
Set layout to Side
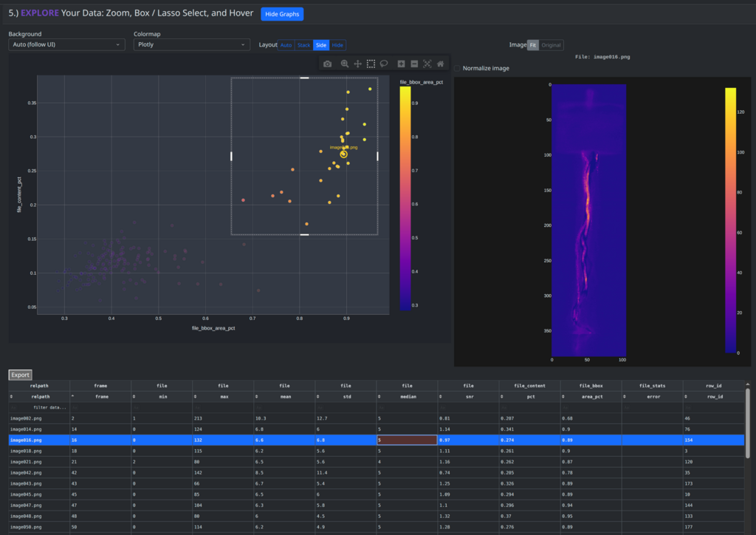[x=321, y=45]
